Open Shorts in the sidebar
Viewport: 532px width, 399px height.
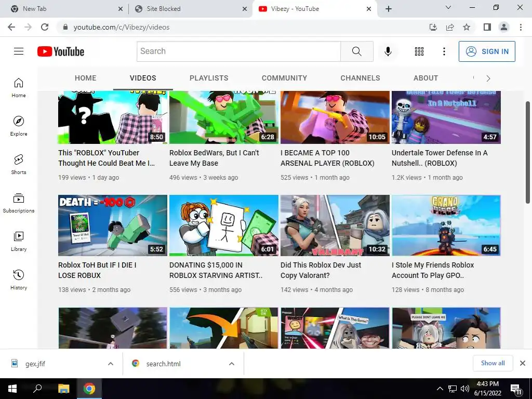pos(19,165)
